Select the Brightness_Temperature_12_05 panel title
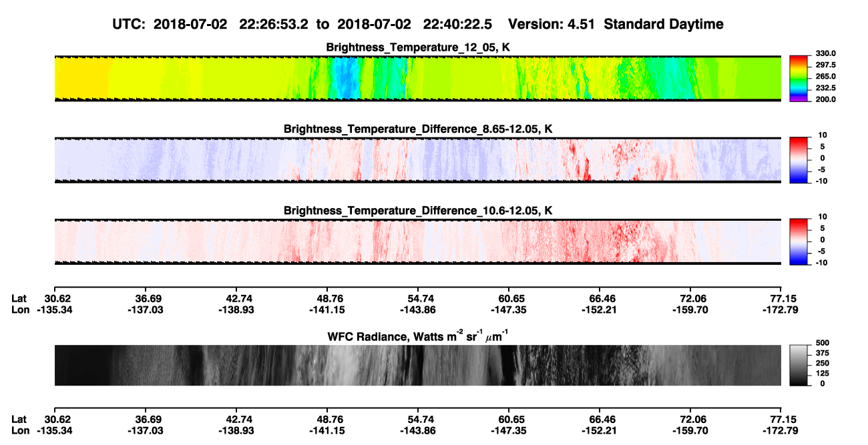 coord(418,48)
